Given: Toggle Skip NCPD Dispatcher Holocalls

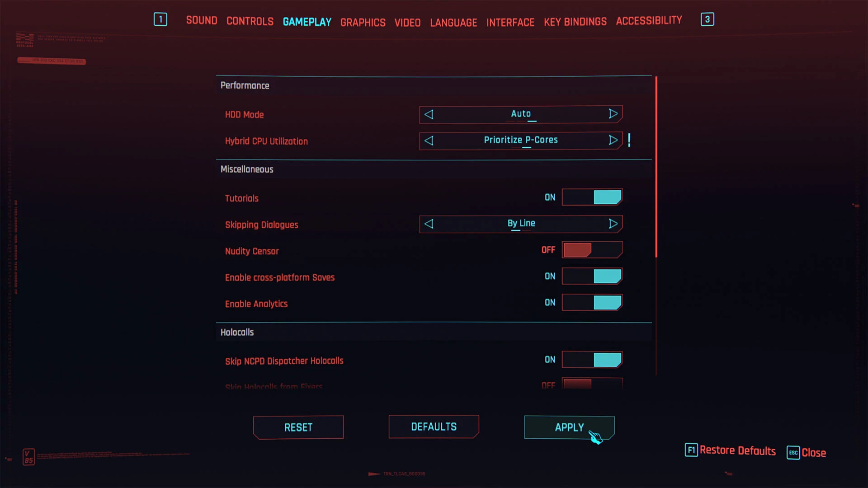Looking at the screenshot, I should click(x=591, y=360).
